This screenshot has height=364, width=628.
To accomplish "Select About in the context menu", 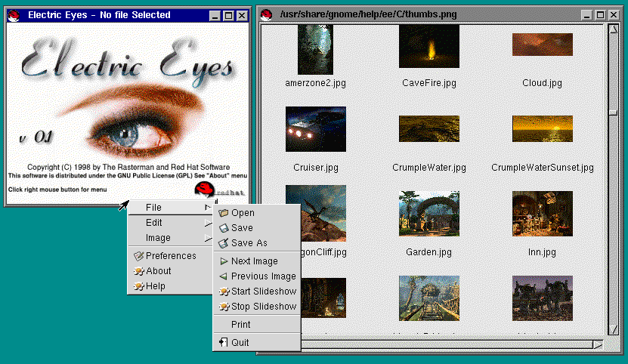I will 170,271.
